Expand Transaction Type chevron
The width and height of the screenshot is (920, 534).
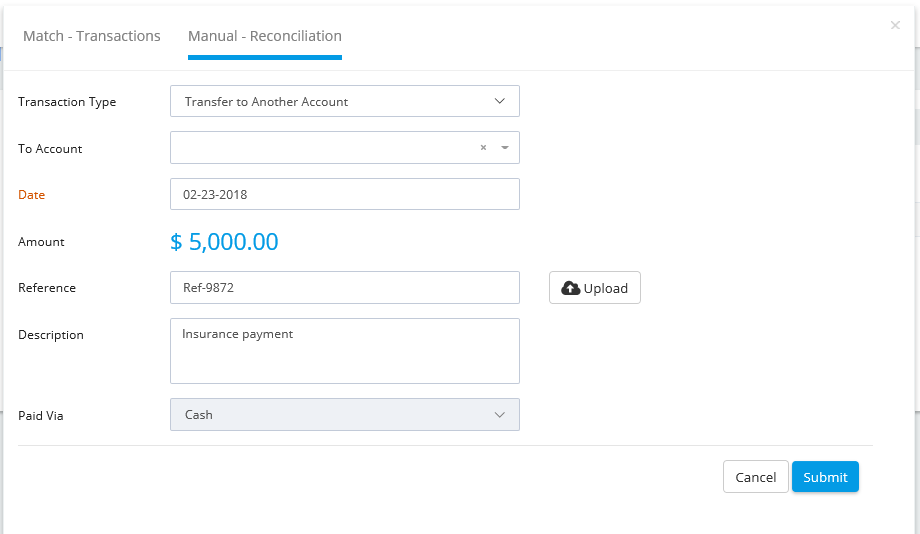(x=499, y=101)
